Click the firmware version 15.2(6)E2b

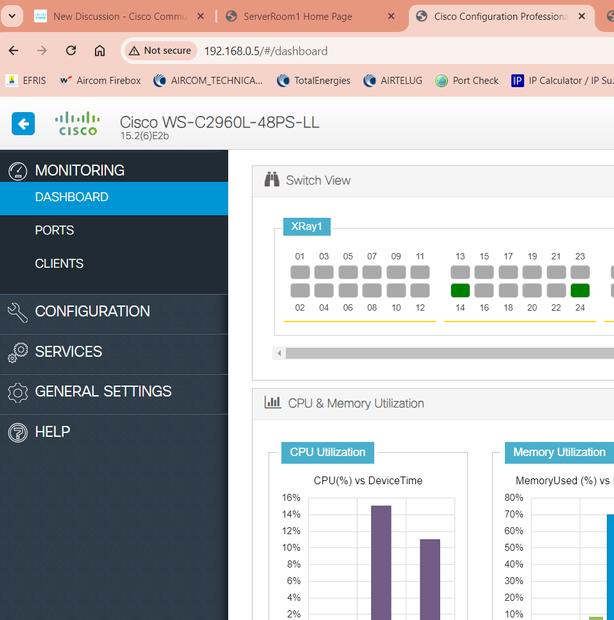[145, 136]
